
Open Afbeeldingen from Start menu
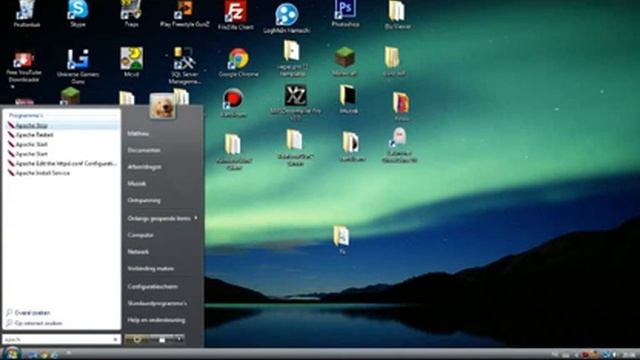pos(144,167)
